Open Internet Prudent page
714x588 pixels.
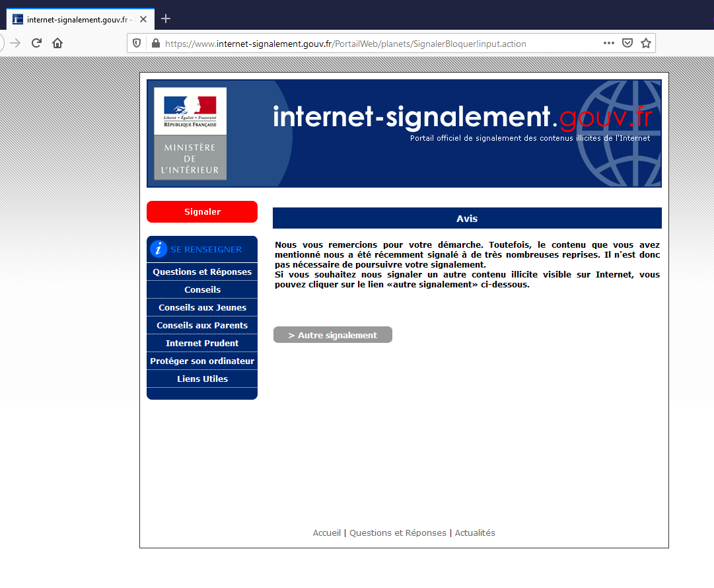[x=202, y=343]
